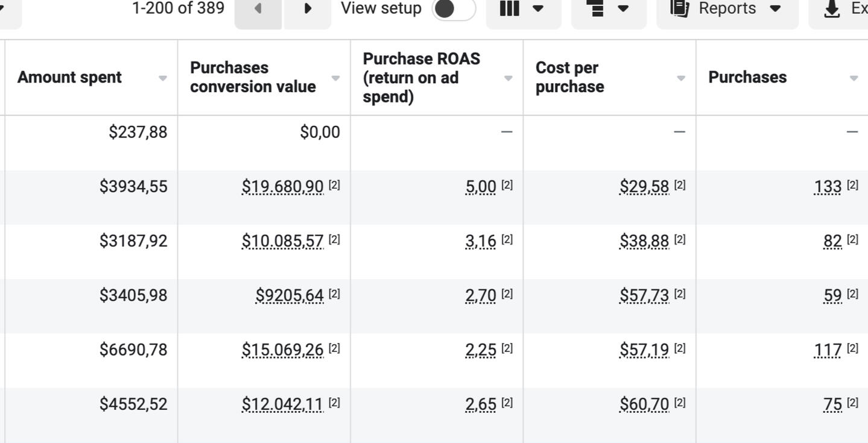Open the columns layout icon menu
This screenshot has width=868, height=443.
pyautogui.click(x=510, y=9)
